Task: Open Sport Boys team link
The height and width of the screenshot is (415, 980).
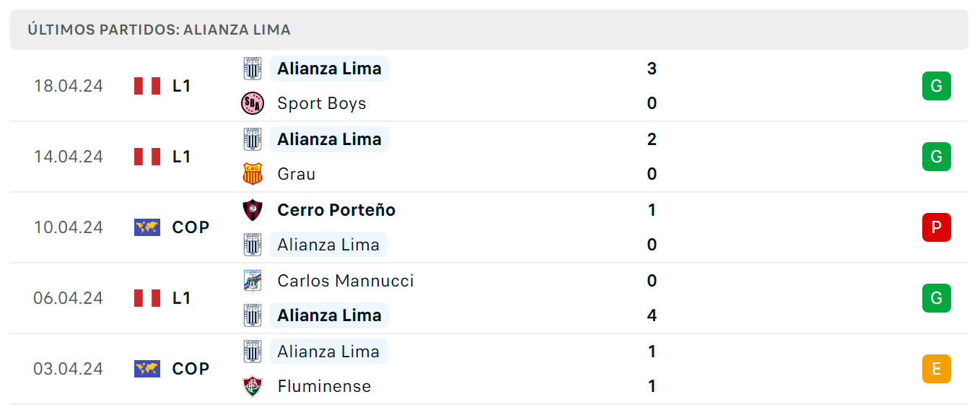Action: 322,103
